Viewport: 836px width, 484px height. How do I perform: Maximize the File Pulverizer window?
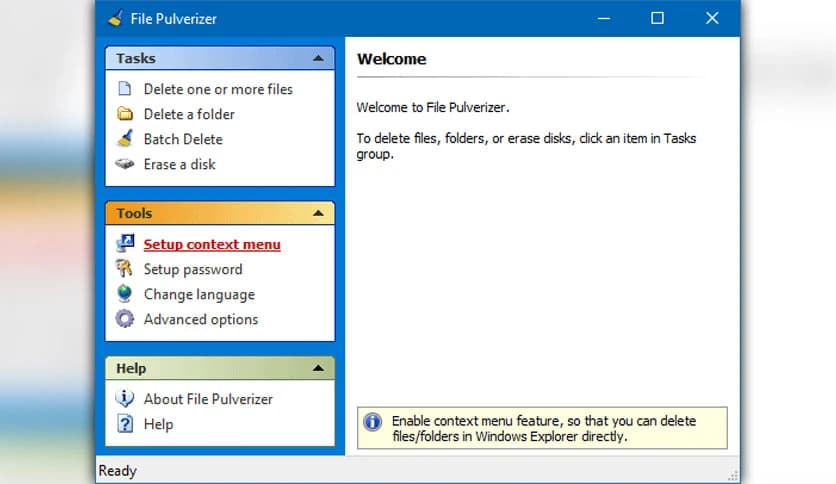pyautogui.click(x=657, y=18)
